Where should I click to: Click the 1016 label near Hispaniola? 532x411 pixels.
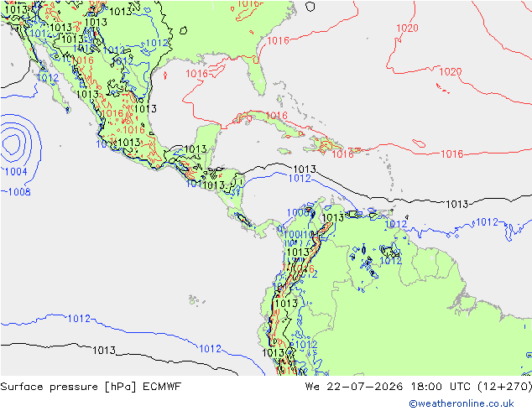pos(342,154)
